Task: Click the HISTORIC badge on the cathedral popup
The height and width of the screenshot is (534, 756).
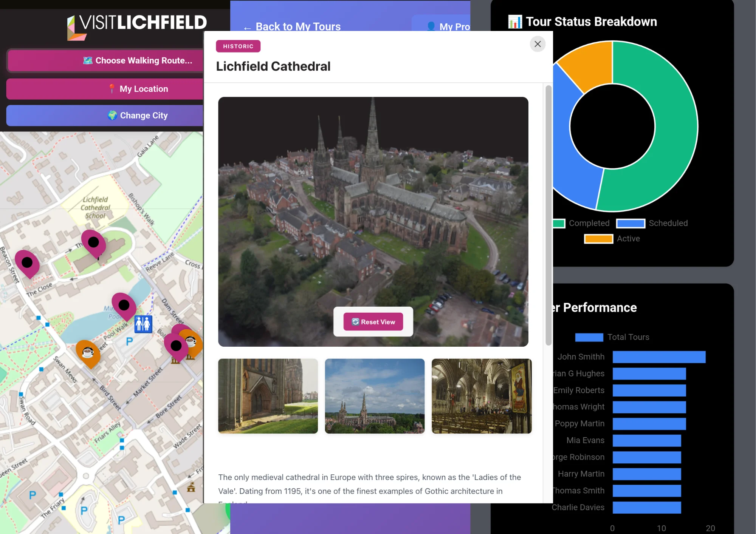Action: pos(238,46)
